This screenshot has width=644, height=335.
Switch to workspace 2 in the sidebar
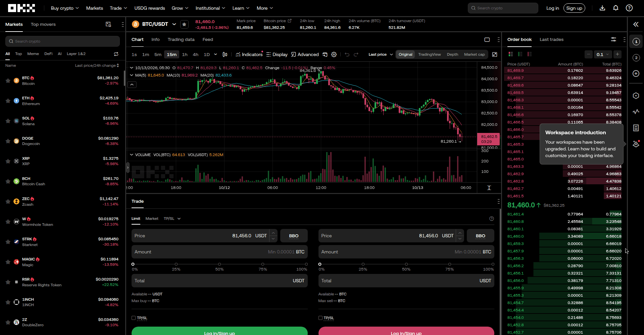coord(636,58)
